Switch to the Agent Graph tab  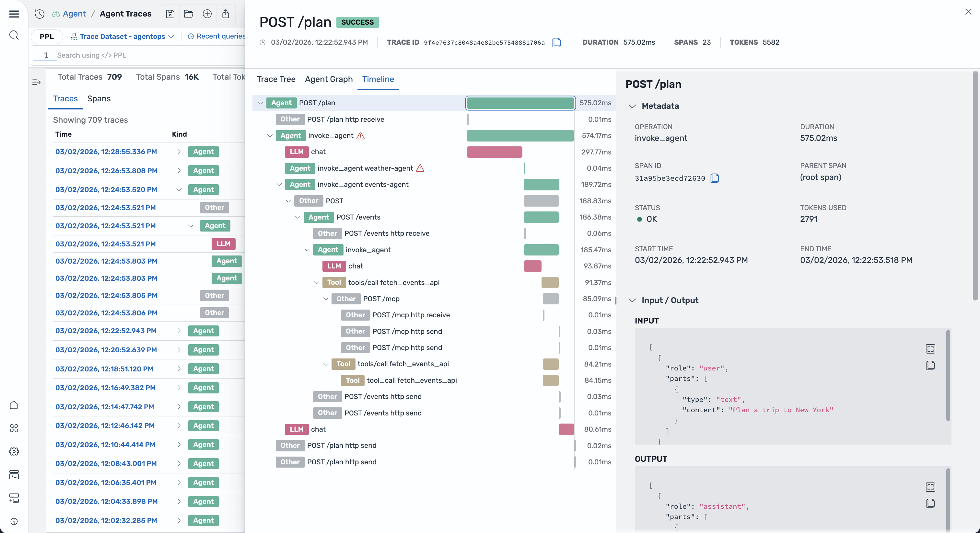tap(328, 79)
